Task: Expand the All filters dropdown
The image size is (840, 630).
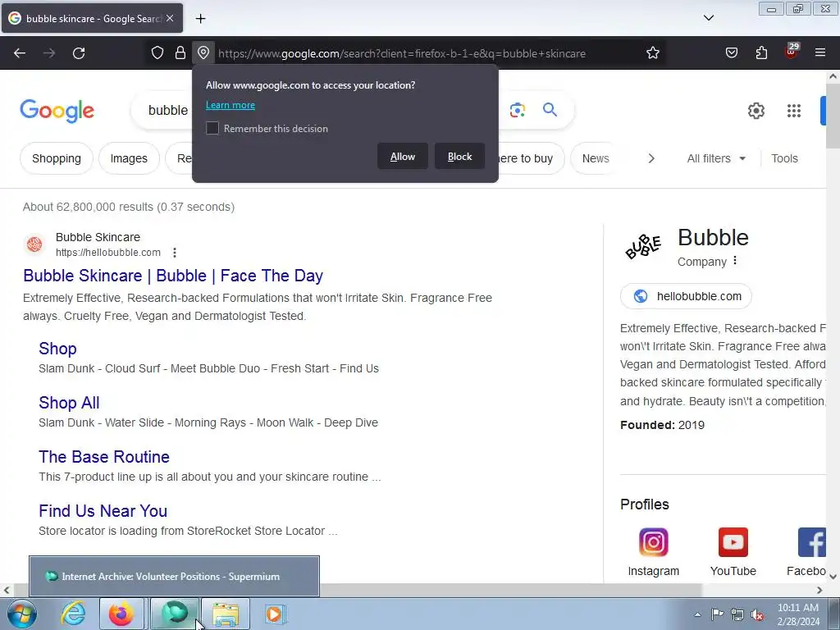Action: (716, 158)
